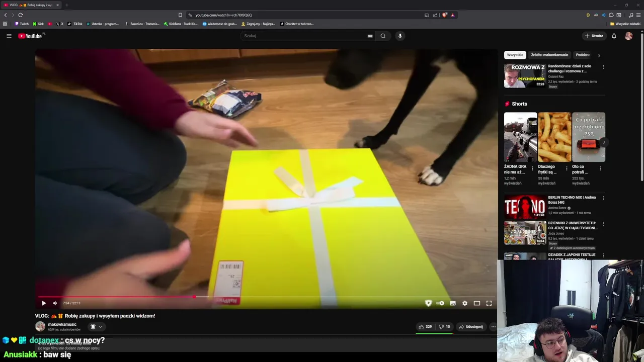
Task: Start voice search with the microphone
Action: tap(400, 36)
